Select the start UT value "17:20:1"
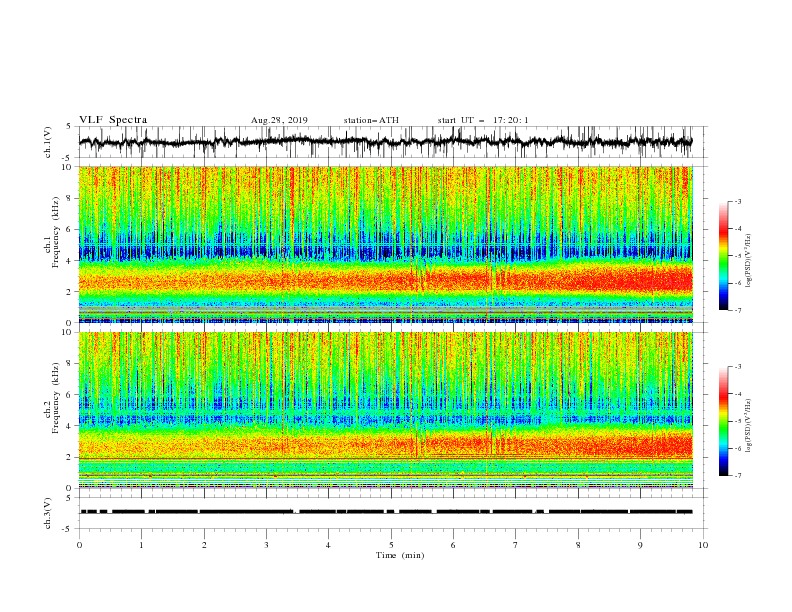This screenshot has width=792, height=612. (511, 120)
